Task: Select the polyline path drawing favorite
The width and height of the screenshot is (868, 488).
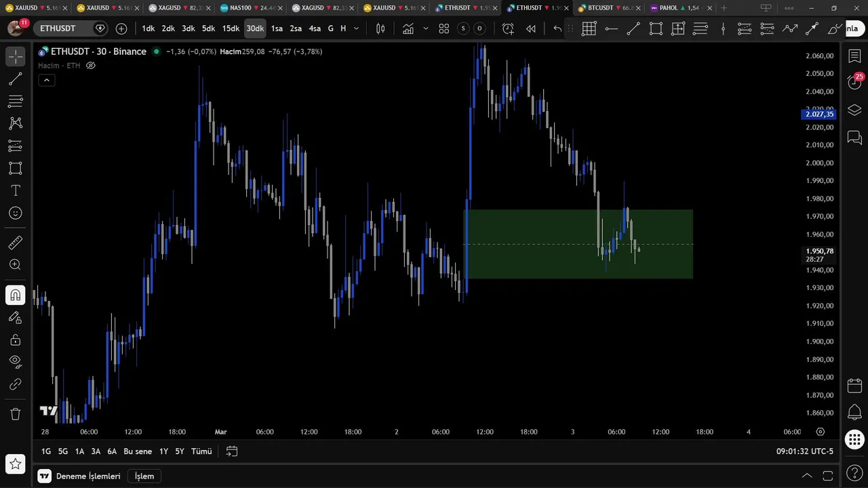Action: 790,28
